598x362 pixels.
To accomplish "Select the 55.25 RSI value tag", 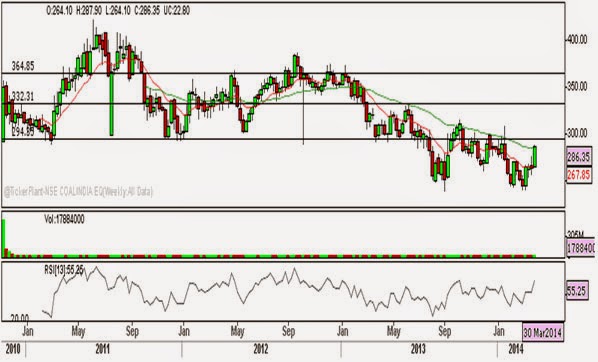I will [x=577, y=291].
